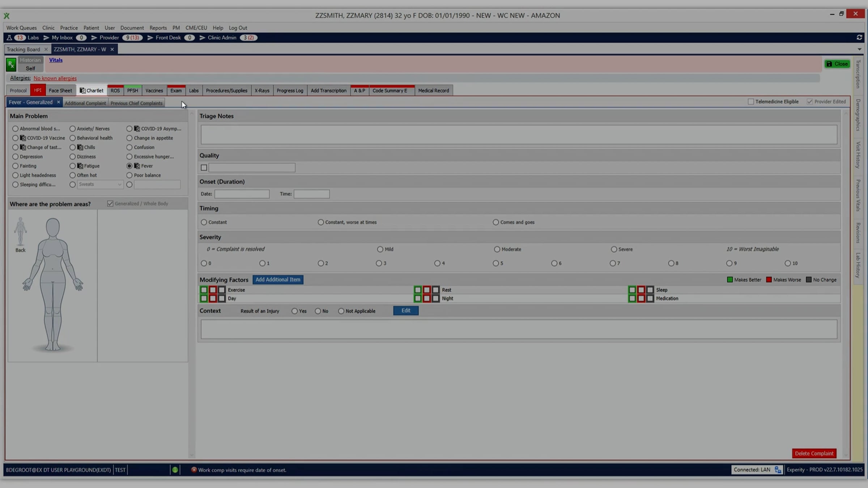
Task: Click the green status circle in status bar
Action: [175, 470]
